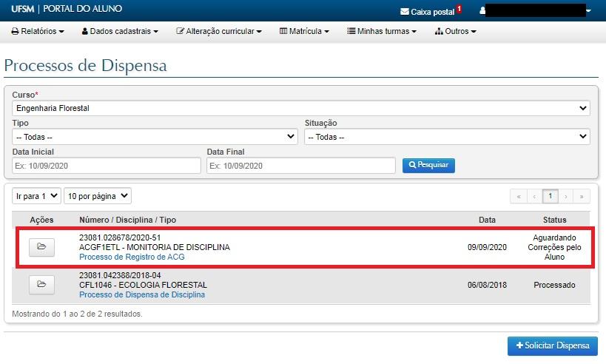
Task: Open the Relatórios menu
Action: (x=38, y=31)
